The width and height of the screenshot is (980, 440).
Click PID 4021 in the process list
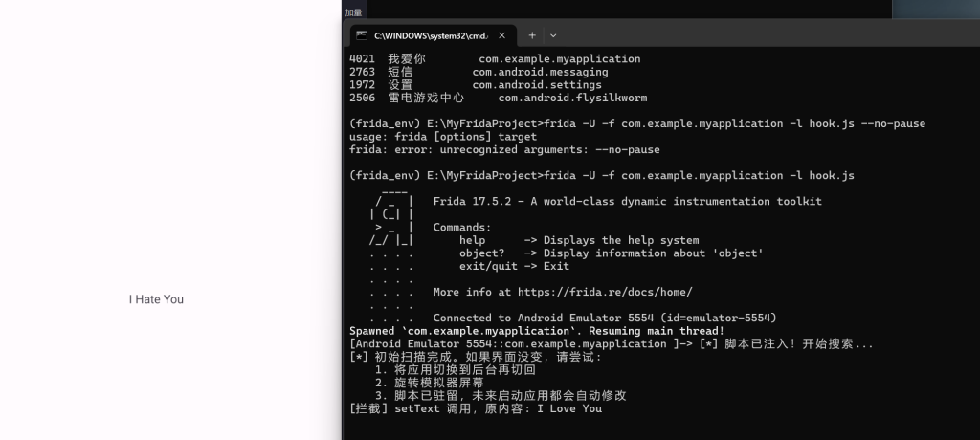[x=363, y=59]
